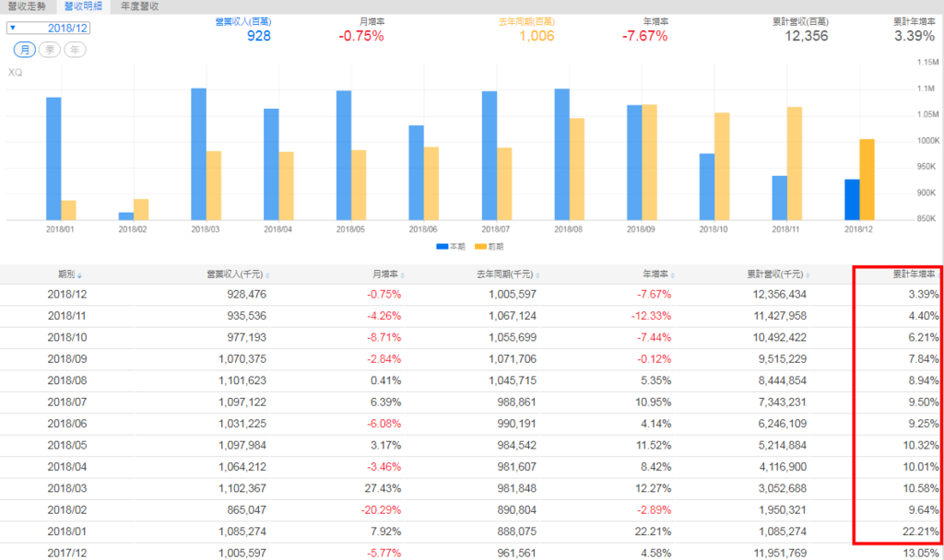The height and width of the screenshot is (560, 944).
Task: Click the monthly change cell -6.08%
Action: (x=384, y=424)
